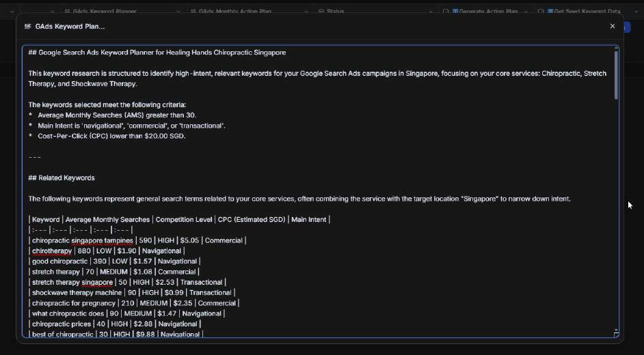Click the table header row starting '| Keyword |'
This screenshot has height=355, width=644.
tap(179, 220)
